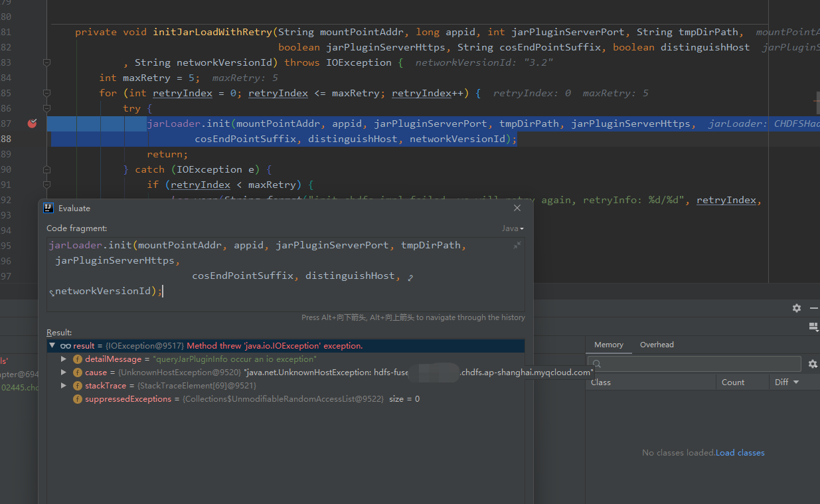Screen dimensions: 820x504
Task: Open the debug tool window settings gear
Action: click(x=797, y=308)
